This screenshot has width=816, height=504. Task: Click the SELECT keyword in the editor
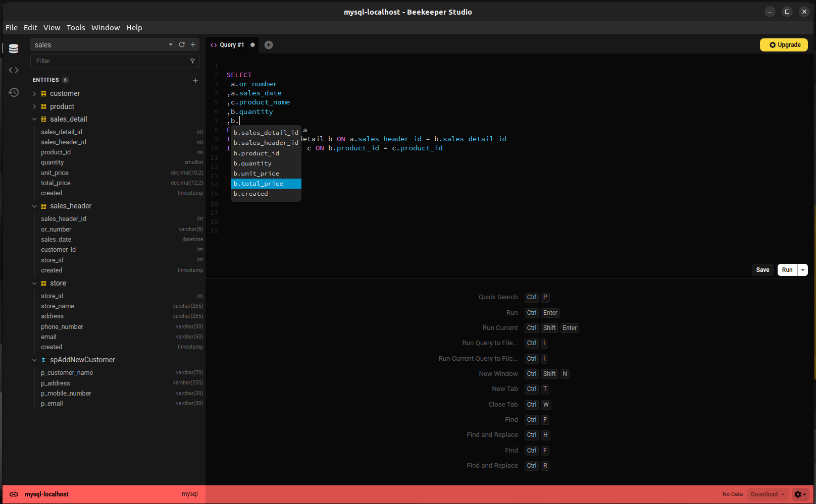coord(239,75)
